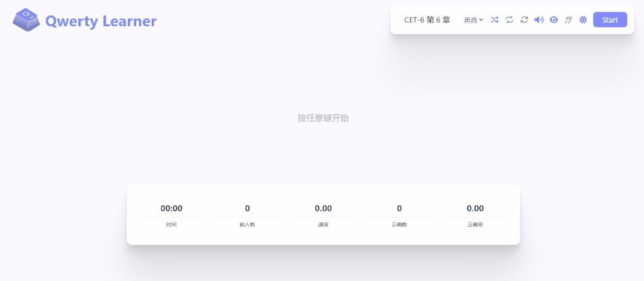
Task: Switch theme with the sun icon
Action: [583, 20]
